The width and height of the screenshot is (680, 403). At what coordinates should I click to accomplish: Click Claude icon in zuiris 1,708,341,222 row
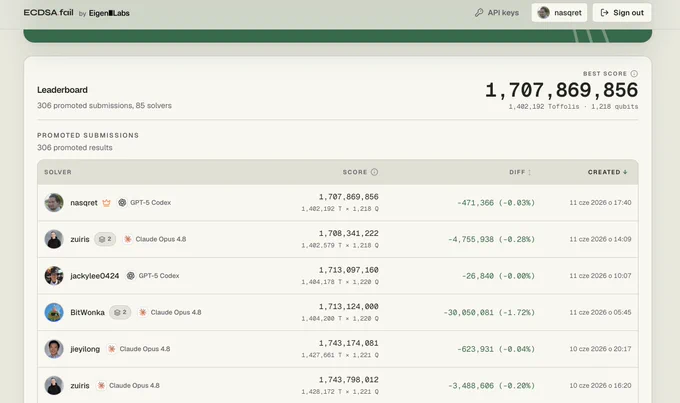tap(128, 239)
